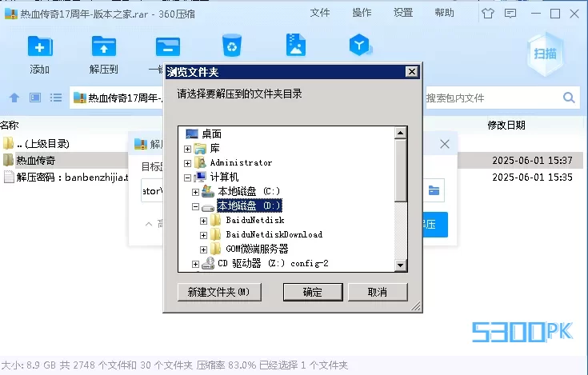Click the 修改日期 column header

[x=506, y=125]
